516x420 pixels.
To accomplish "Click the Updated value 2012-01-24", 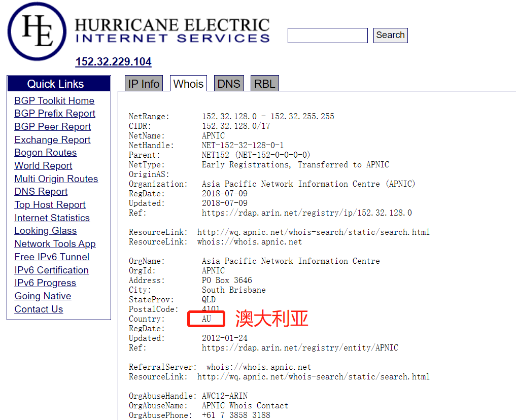I will pos(224,338).
